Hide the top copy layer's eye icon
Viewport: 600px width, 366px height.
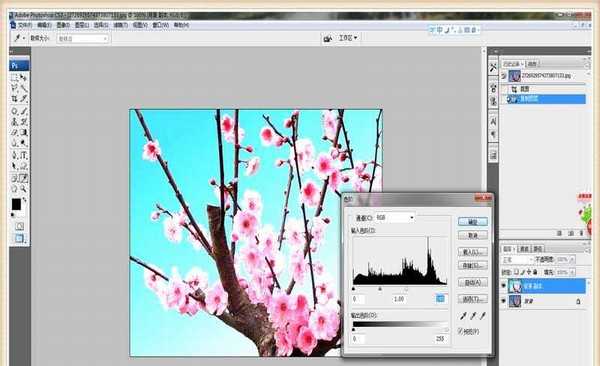[504, 286]
